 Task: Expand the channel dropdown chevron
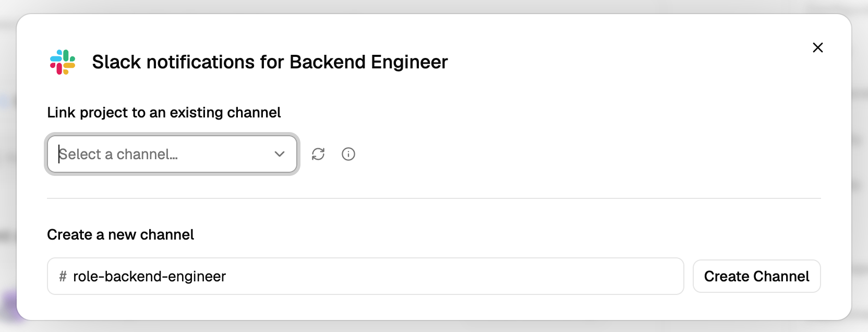tap(280, 154)
